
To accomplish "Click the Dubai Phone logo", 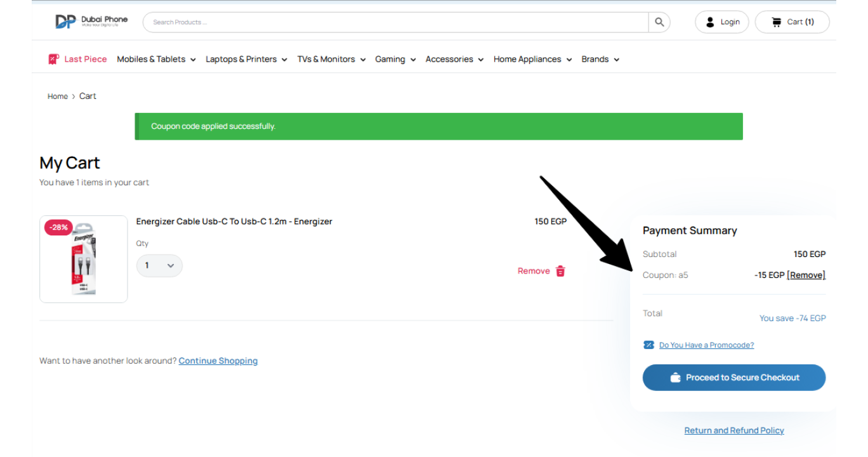I will point(91,22).
